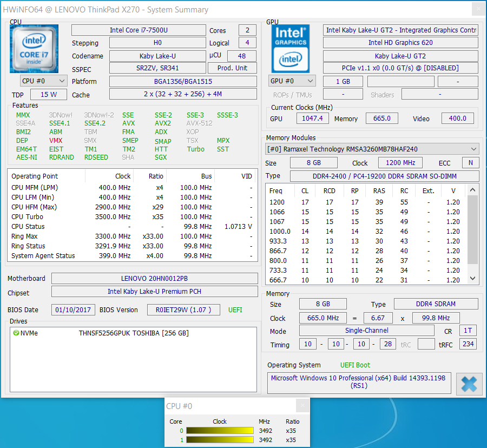Click the Cache 2 x (32 + 32 + 256) + 4M field
The image size is (487, 448).
coord(183,94)
